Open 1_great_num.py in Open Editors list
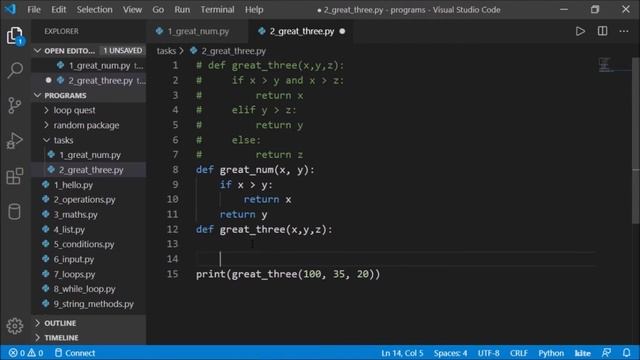This screenshot has height=360, width=640. pos(89,65)
